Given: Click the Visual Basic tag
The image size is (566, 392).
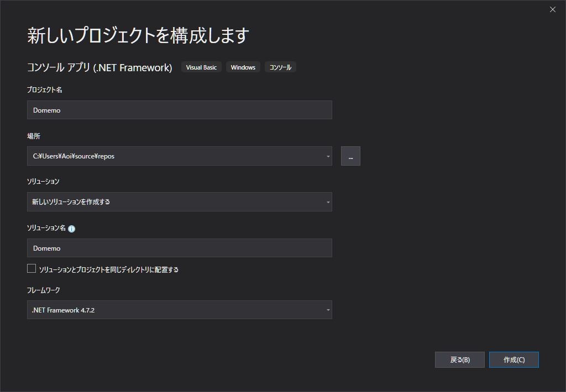Looking at the screenshot, I should click(201, 67).
